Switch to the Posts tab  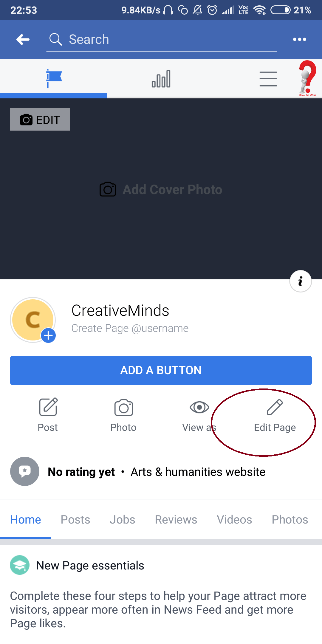tap(75, 520)
